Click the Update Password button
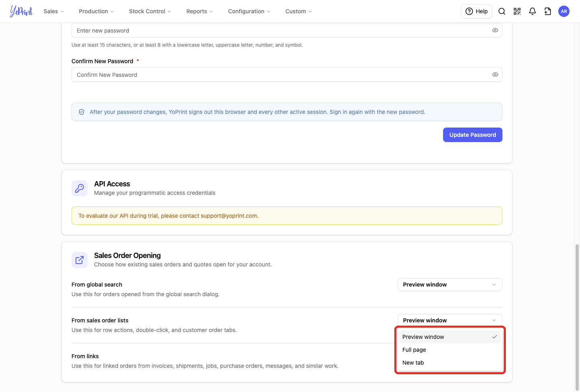The height and width of the screenshot is (392, 580). click(x=472, y=135)
